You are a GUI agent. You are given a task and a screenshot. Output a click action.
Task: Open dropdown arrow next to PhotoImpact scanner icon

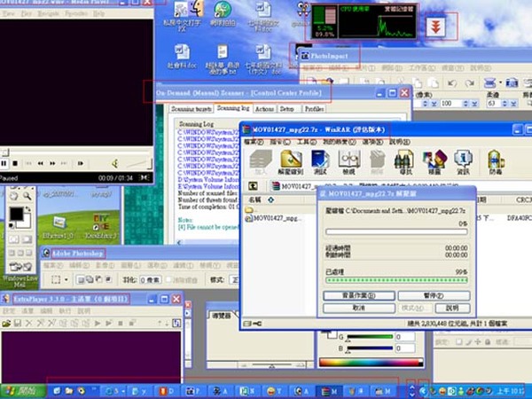tap(500, 82)
